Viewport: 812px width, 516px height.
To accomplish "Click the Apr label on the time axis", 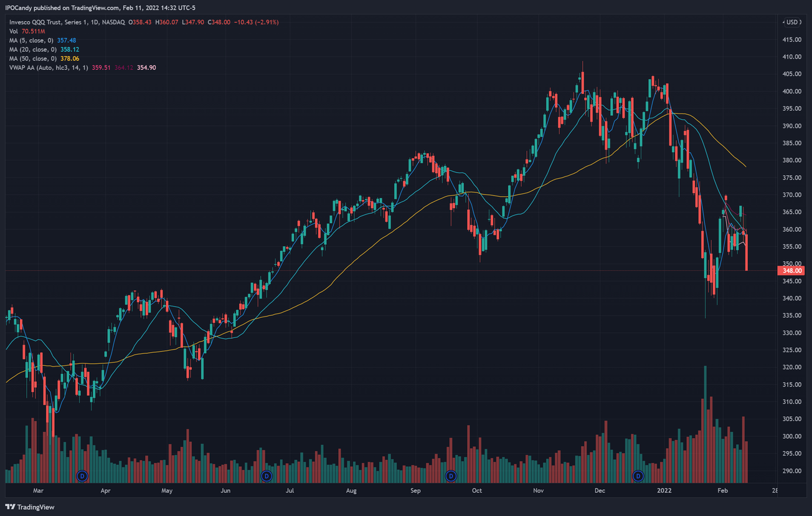I will coord(105,491).
